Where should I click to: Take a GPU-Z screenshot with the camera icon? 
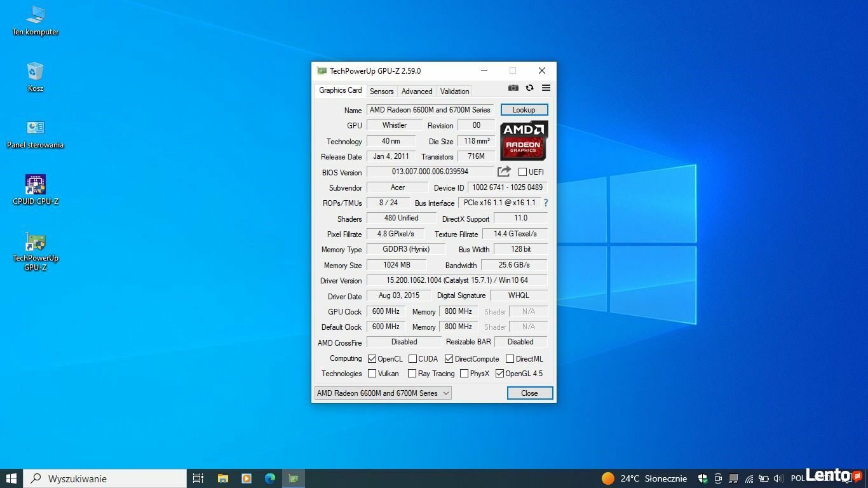[513, 88]
